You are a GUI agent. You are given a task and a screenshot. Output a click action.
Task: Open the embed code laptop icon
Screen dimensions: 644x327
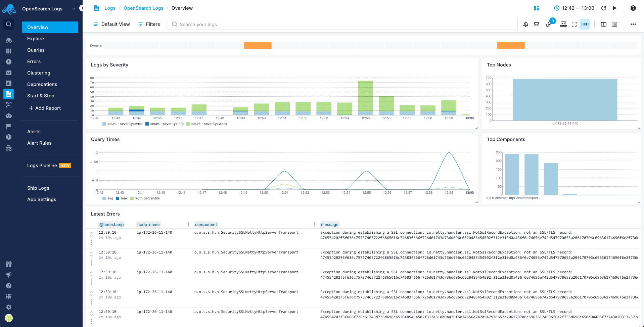point(563,24)
